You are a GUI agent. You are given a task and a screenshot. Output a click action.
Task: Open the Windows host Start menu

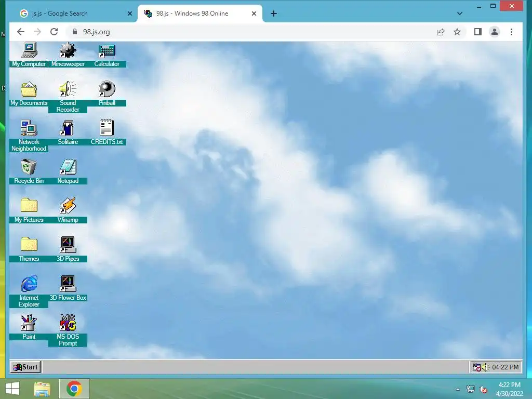click(x=12, y=389)
